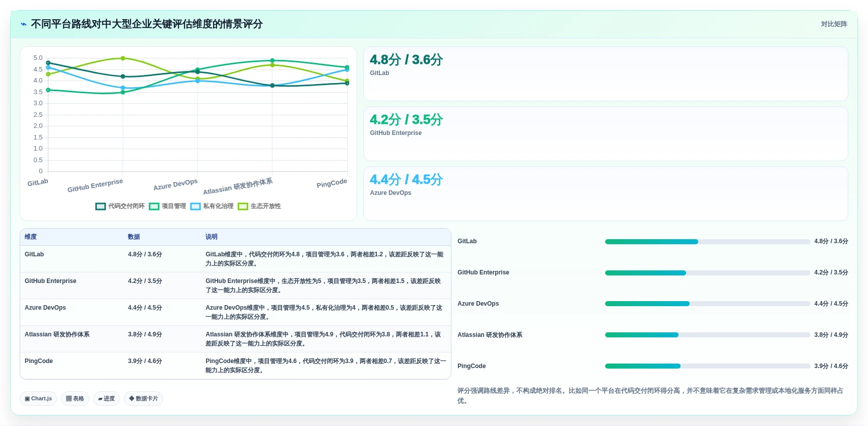Click the table cell 3.9分 / 4.6分

[x=145, y=362]
